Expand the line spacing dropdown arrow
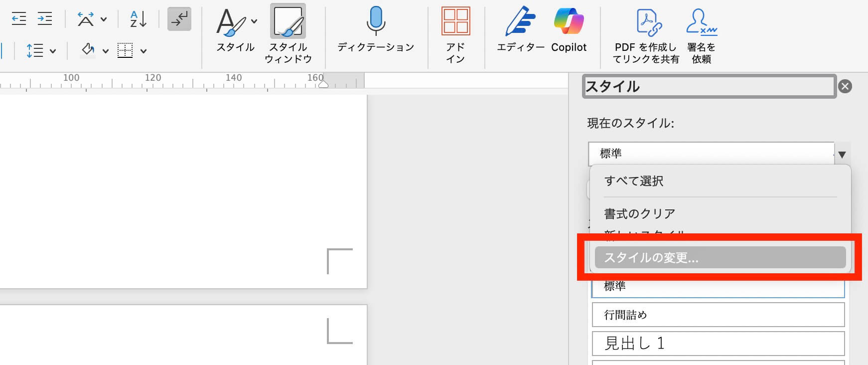The width and height of the screenshot is (868, 365). [x=53, y=51]
